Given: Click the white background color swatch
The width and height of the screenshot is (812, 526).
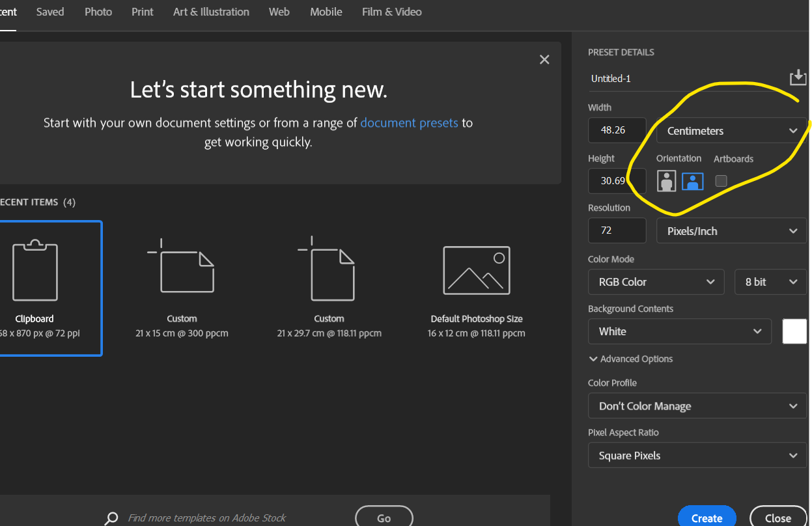Looking at the screenshot, I should (794, 331).
